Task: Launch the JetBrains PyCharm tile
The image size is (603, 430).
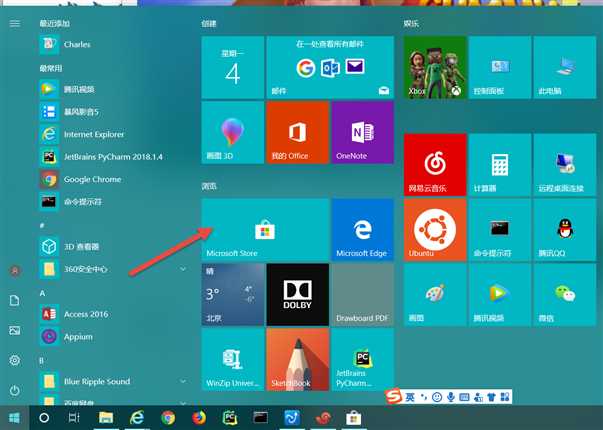Action: coord(363,360)
